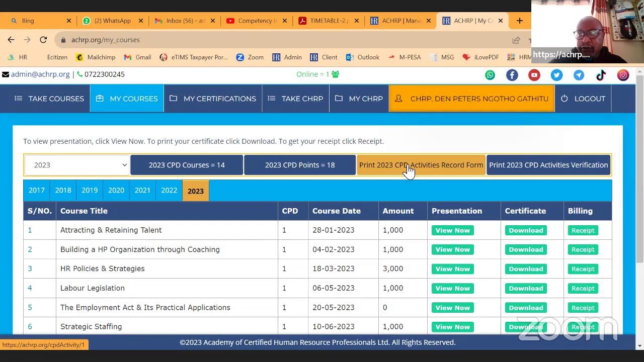This screenshot has width=644, height=362.
Task: Open the iLovePDF bookmark
Action: (x=480, y=57)
